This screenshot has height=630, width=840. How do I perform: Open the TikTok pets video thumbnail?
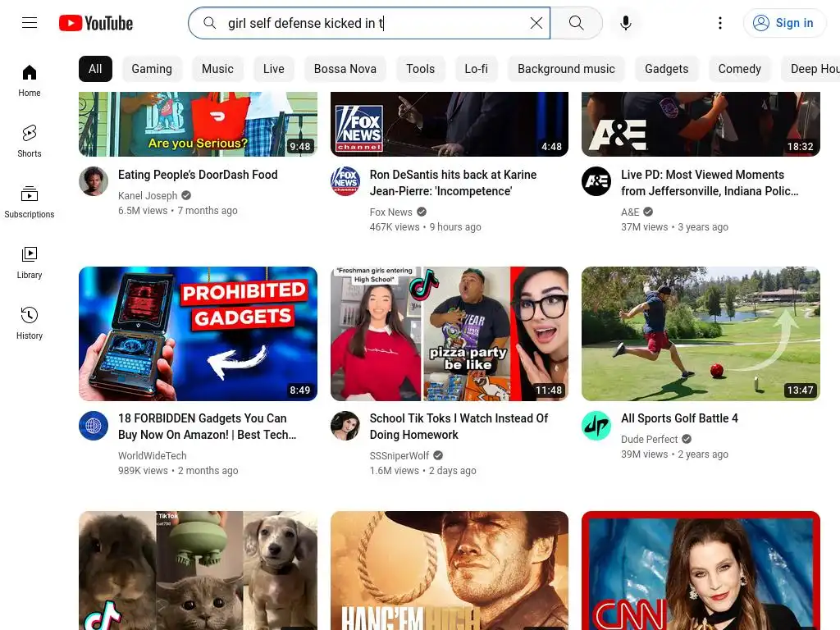point(198,571)
